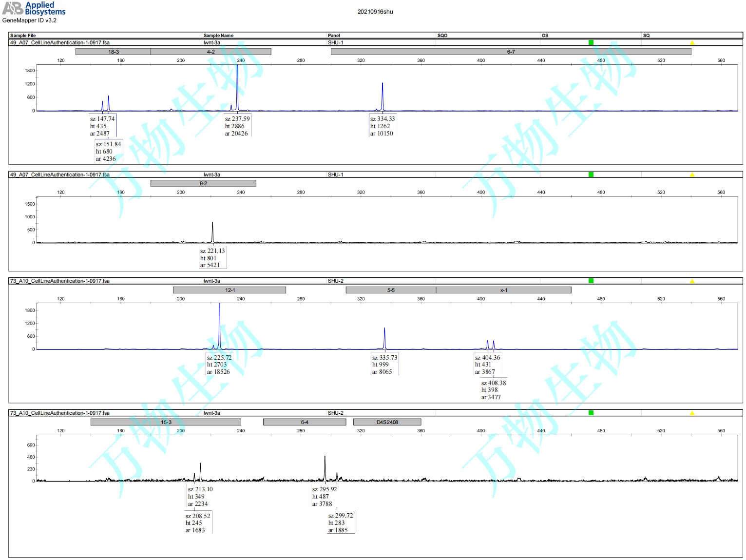This screenshot has width=746, height=560.
Task: Select the D4S2408 marker bar
Action: [387, 422]
